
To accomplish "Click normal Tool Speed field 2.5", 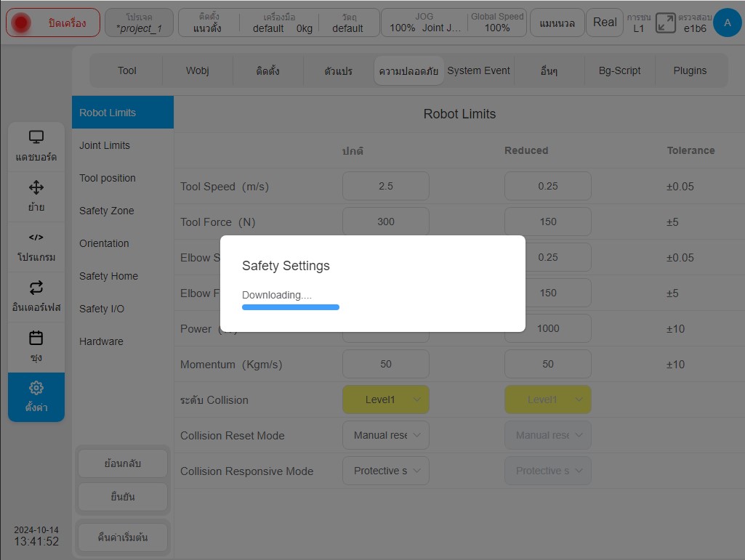I will click(386, 186).
